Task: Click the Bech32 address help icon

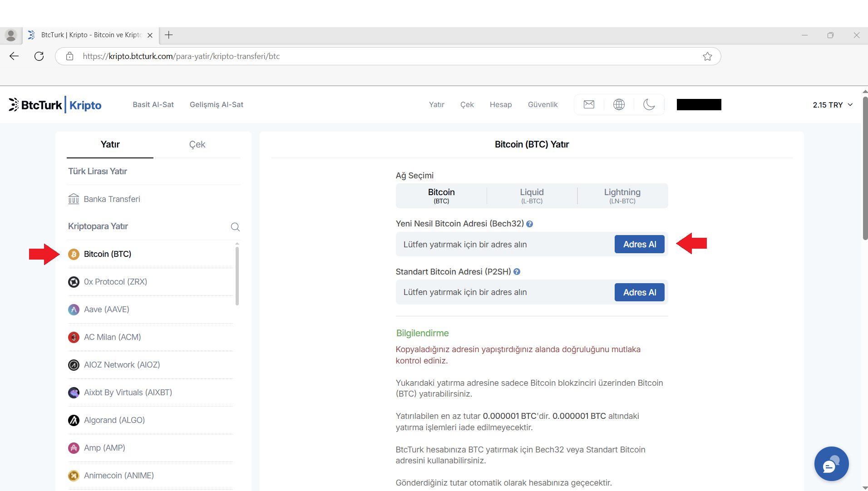Action: (529, 224)
